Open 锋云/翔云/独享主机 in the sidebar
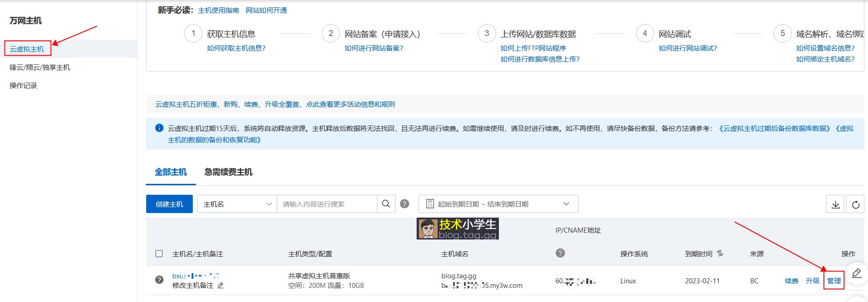Screen dimensions: 868x302 point(40,68)
